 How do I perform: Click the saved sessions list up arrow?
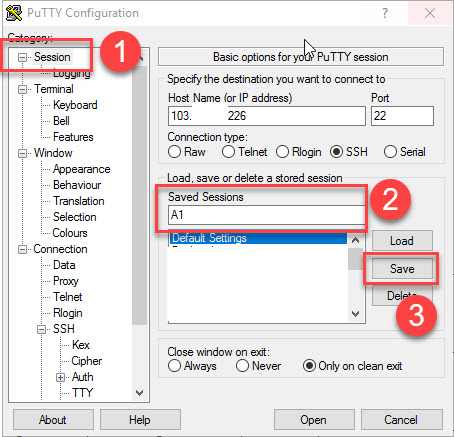[355, 240]
